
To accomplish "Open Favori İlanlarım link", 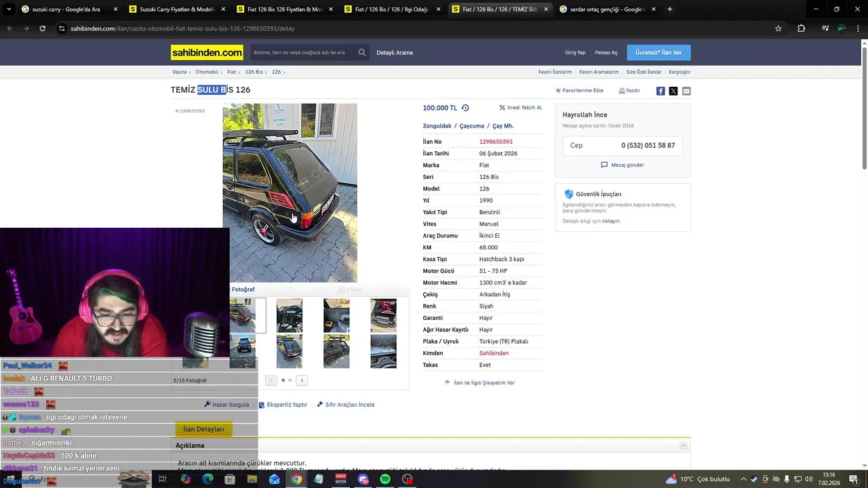I will (x=555, y=72).
